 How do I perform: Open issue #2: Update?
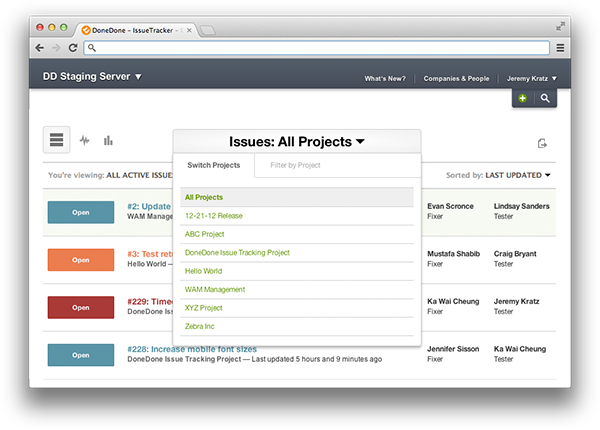[149, 207]
